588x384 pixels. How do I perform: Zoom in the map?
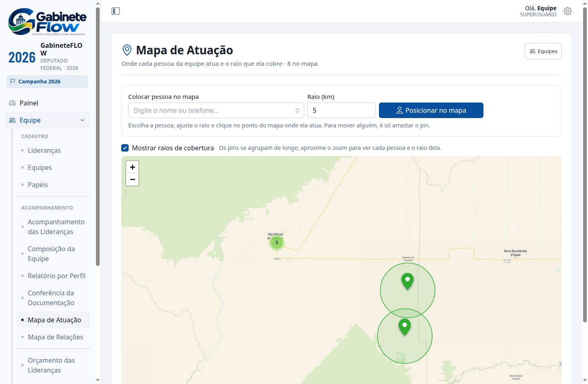132,167
